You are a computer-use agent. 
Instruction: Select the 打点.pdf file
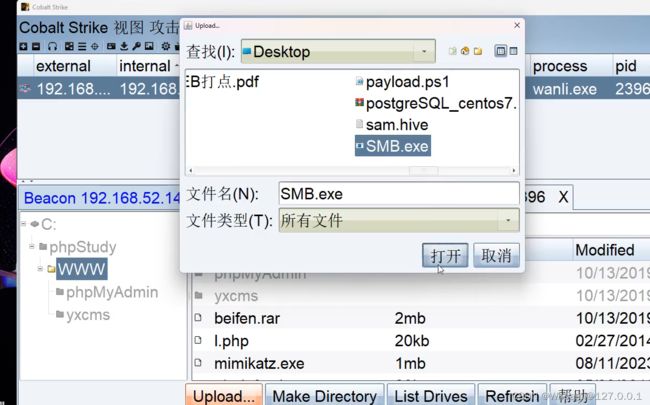[223, 82]
